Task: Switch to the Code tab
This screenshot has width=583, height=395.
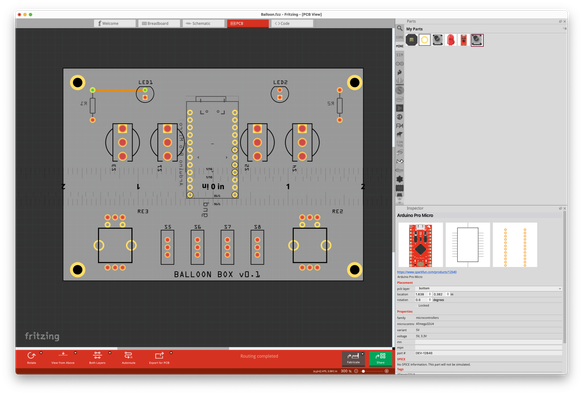Action: point(292,23)
